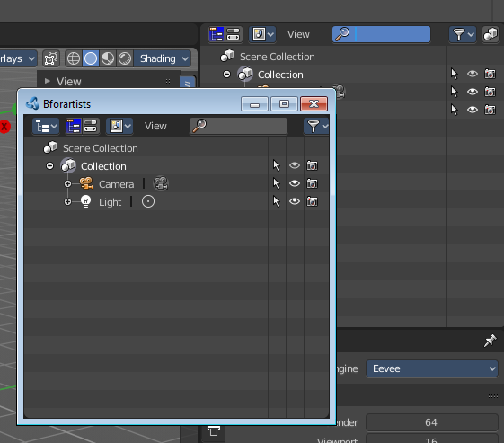Viewport: 504px width, 443px height.
Task: Switch to Solid shading mode
Action: 91,58
